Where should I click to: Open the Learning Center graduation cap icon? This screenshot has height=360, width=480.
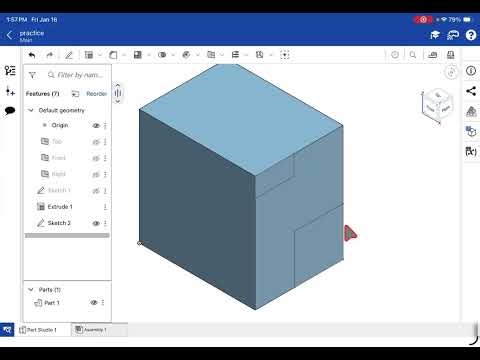tap(435, 35)
